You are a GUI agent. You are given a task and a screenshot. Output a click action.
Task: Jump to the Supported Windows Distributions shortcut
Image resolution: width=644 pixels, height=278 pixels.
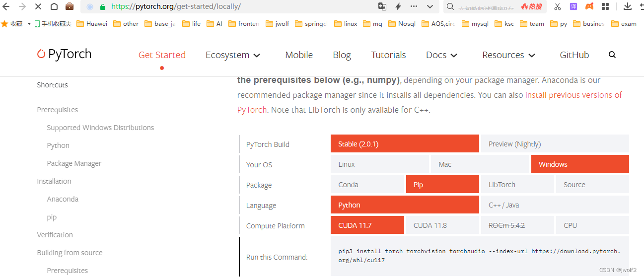100,128
